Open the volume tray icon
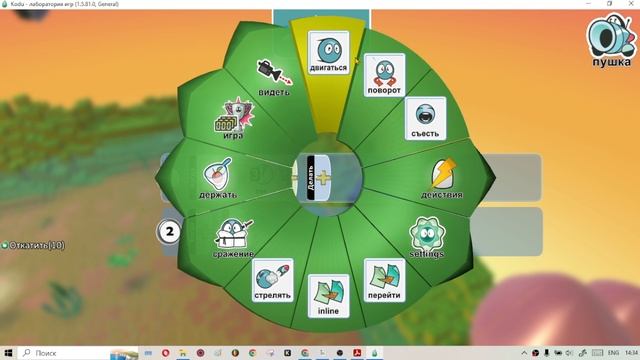This screenshot has height=360, width=640. point(569,353)
